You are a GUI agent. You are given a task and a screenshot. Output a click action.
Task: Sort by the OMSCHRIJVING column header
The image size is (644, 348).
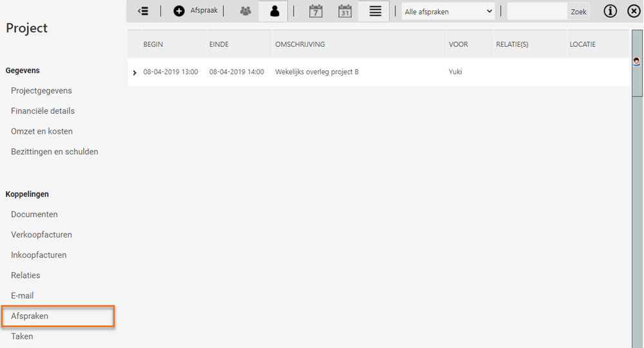pos(300,44)
